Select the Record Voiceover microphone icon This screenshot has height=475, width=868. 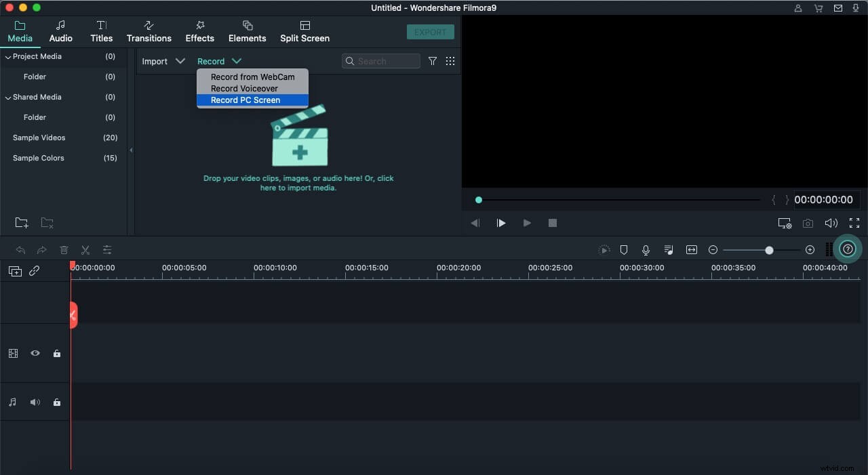click(x=646, y=249)
